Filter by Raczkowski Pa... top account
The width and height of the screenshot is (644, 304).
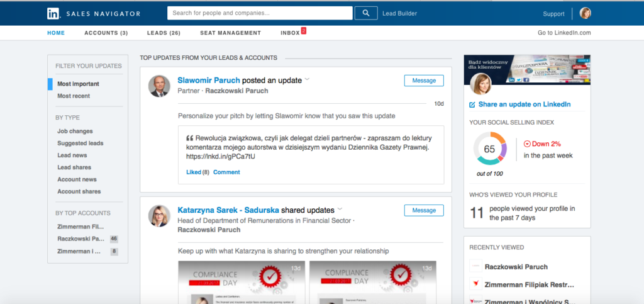click(x=81, y=239)
